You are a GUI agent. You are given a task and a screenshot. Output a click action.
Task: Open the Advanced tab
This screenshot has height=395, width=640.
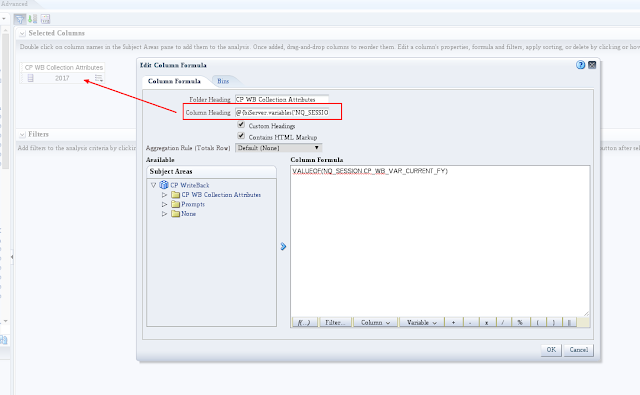[x=15, y=4]
